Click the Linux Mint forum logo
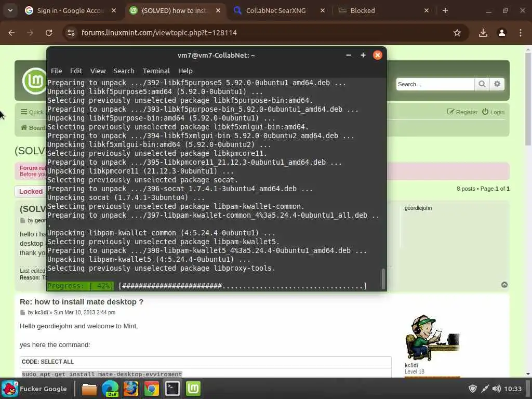 [35, 81]
